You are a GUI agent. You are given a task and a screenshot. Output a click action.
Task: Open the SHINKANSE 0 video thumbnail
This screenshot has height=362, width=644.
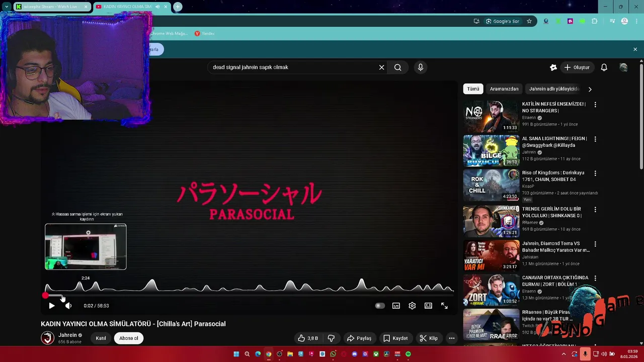pyautogui.click(x=491, y=221)
